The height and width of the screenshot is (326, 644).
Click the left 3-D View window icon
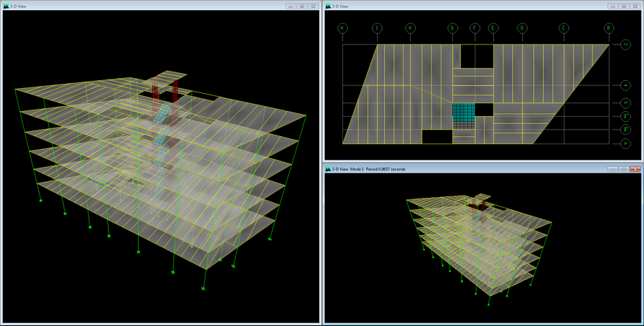click(x=6, y=6)
